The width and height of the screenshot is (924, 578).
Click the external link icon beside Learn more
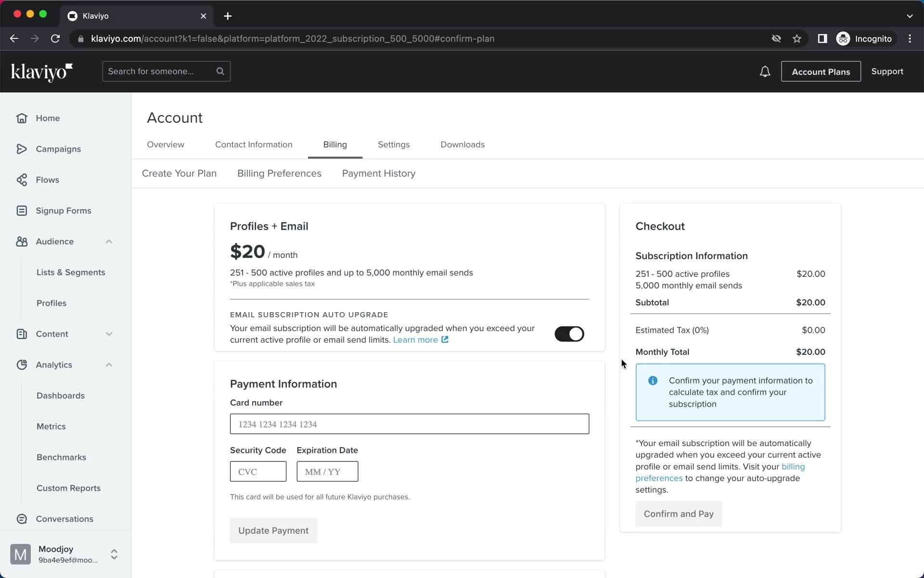445,340
